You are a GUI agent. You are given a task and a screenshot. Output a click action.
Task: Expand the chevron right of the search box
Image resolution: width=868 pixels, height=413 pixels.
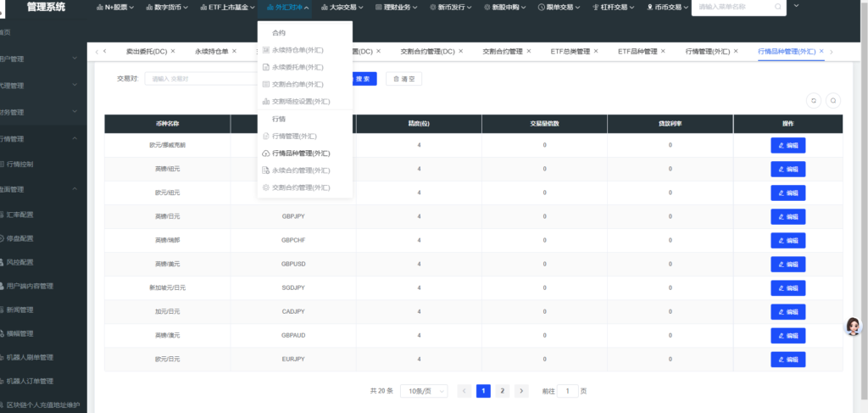[796, 6]
